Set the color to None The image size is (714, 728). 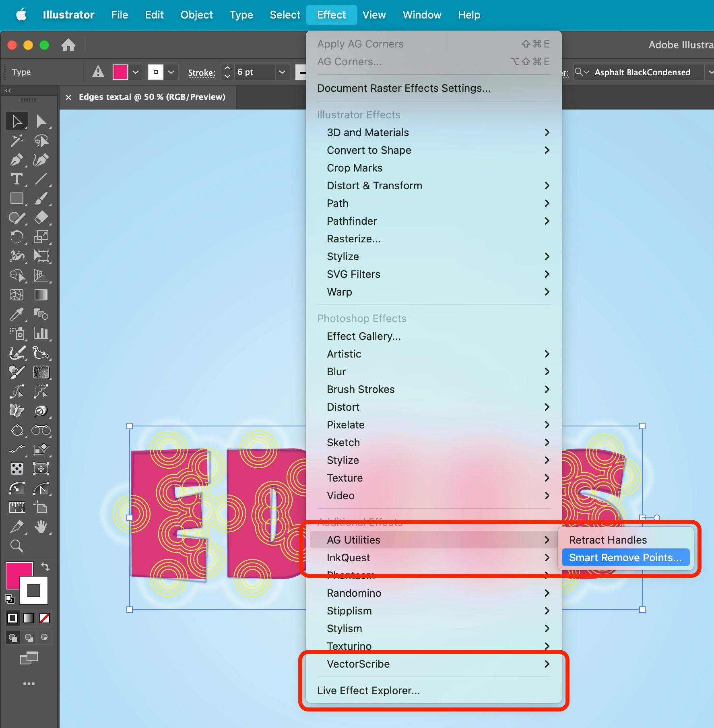point(45,618)
